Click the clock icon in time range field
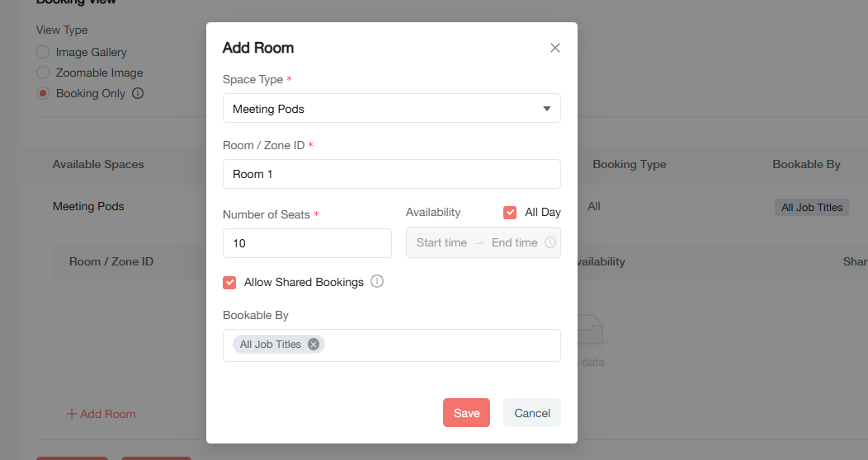This screenshot has width=868, height=460. coord(550,243)
